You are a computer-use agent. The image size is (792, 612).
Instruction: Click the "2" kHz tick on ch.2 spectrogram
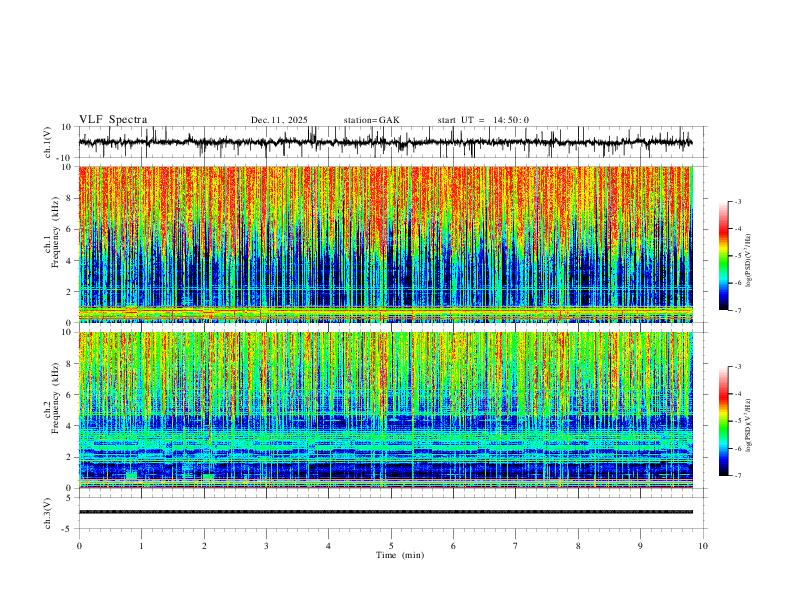point(69,457)
